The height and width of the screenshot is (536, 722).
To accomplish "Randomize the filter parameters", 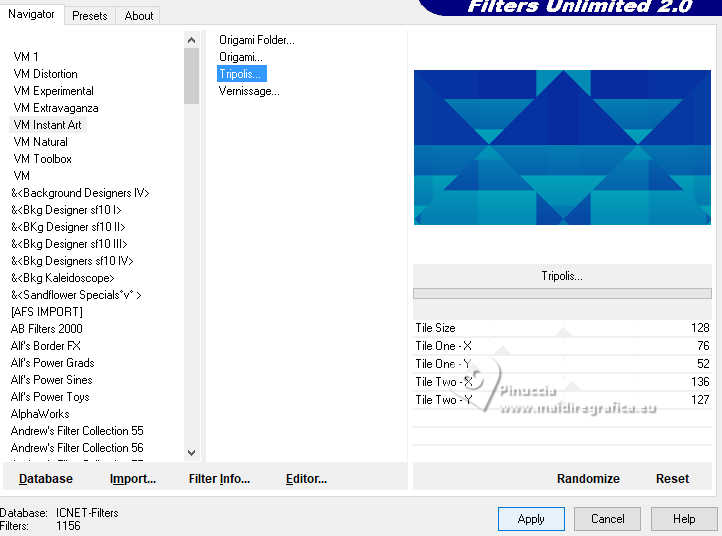I will (588, 479).
